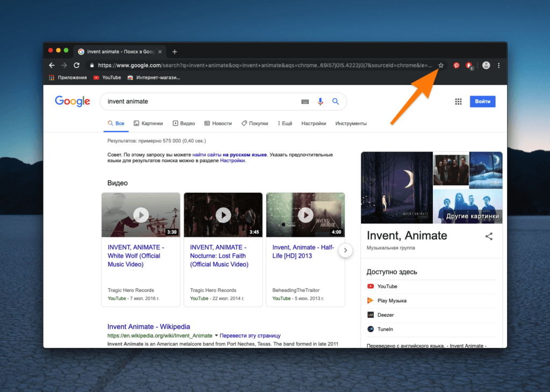Image resolution: width=550 pixels, height=392 pixels.
Task: Open the Deezer listing
Action: click(x=431, y=315)
